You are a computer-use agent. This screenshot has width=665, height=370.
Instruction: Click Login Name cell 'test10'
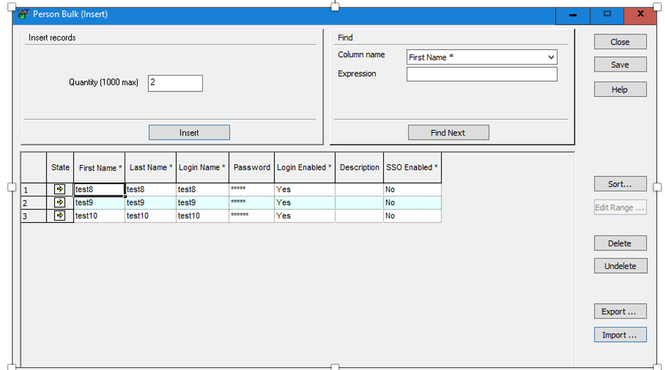(x=202, y=216)
